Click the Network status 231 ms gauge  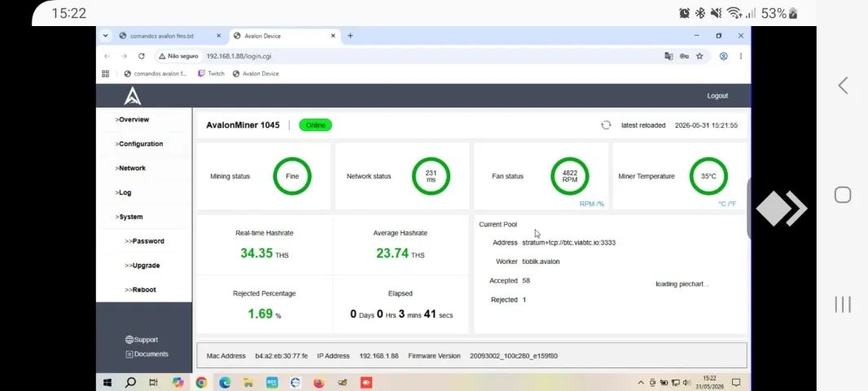pyautogui.click(x=431, y=176)
